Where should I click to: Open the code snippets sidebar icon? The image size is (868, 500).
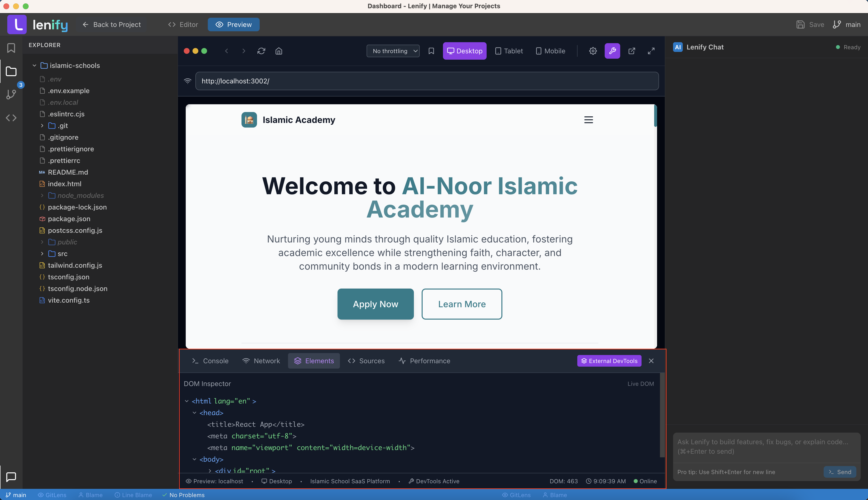(x=11, y=117)
